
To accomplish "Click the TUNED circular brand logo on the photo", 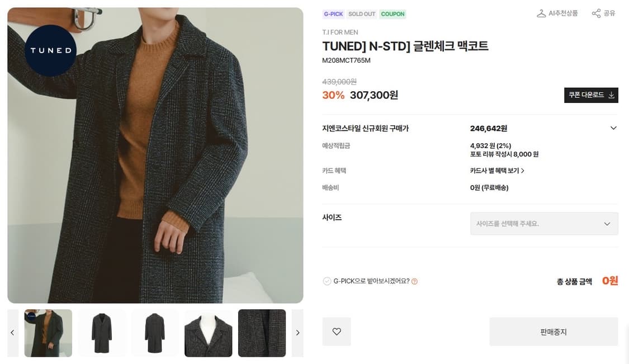I will 50,50.
